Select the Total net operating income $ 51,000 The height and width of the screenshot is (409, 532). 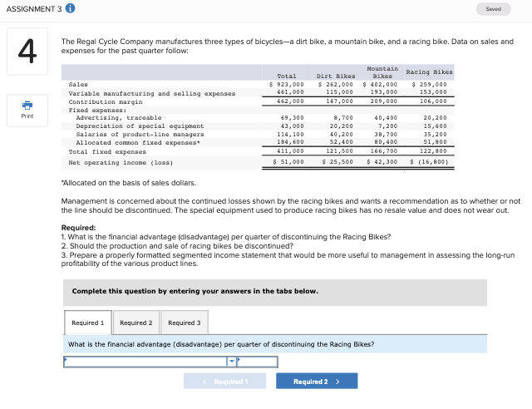click(288, 162)
